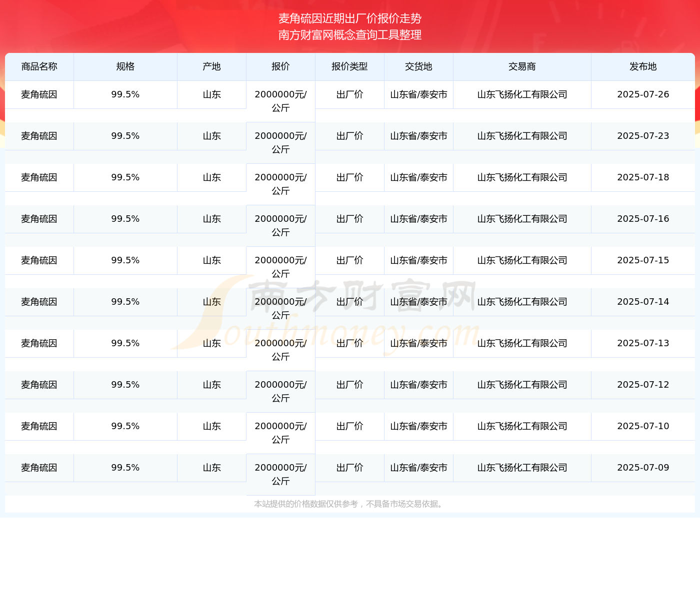Click 山东飞扬化工有限公司 in the 2025-07-12 row
700x602 pixels.
coord(522,385)
